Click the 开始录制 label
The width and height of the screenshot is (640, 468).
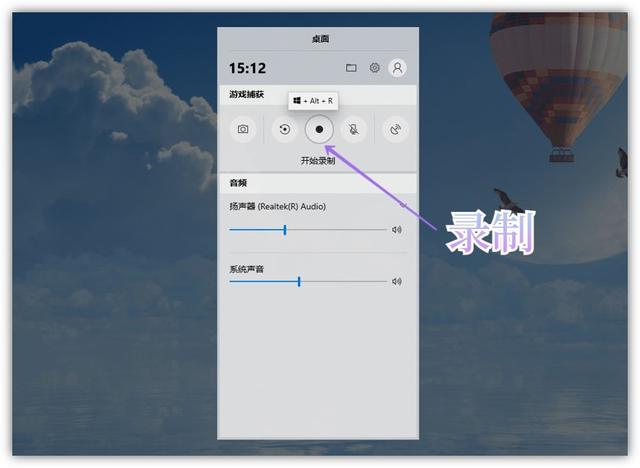pyautogui.click(x=318, y=161)
